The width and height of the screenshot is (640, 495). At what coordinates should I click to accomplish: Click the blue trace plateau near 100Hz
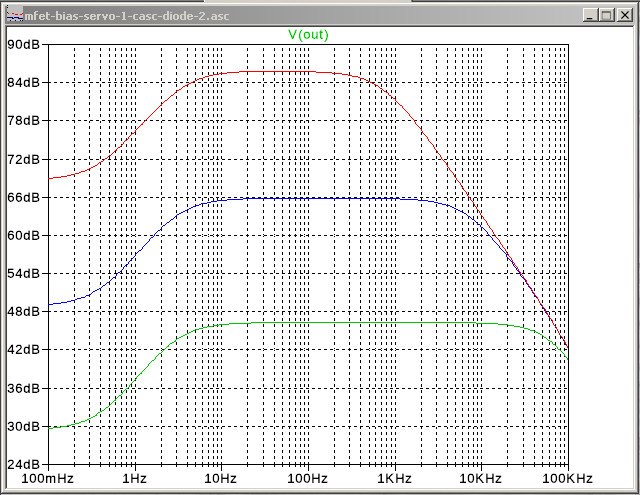point(308,198)
